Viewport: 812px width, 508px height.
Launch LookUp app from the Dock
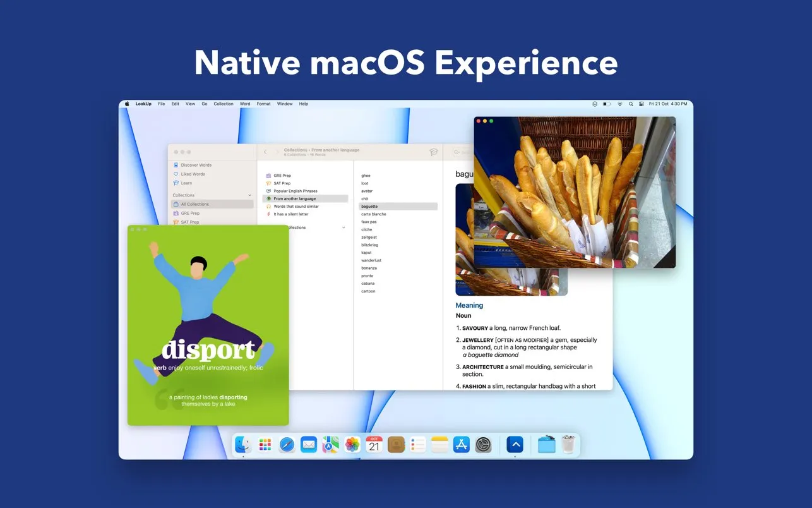(515, 445)
